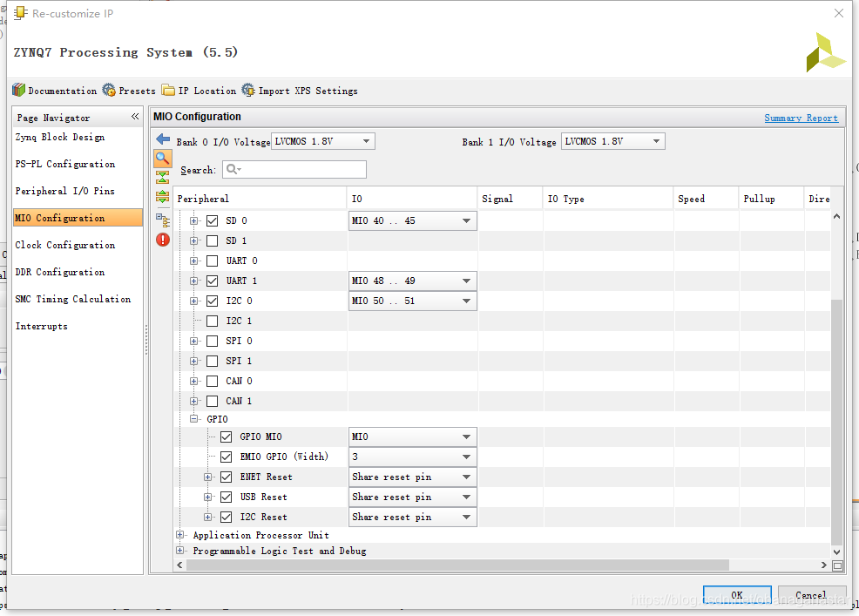Open the I2C 0 MIO 50..51 dropdown
The image size is (859, 616).
413,301
